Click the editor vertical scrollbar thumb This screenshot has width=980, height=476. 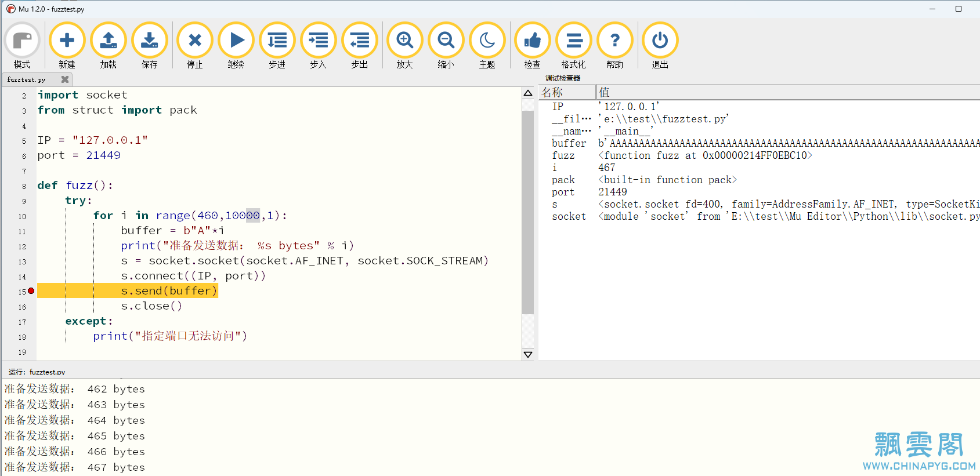[528, 212]
